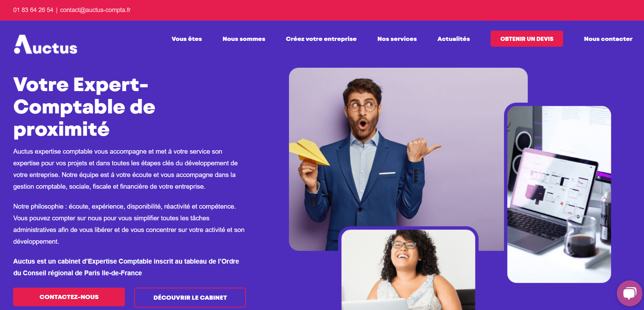Click the Auctus logo
This screenshot has width=644, height=310.
click(45, 44)
